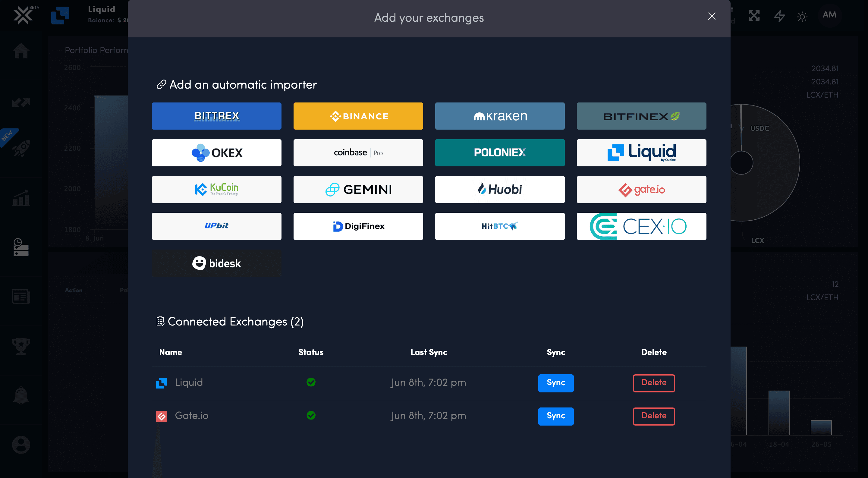The width and height of the screenshot is (868, 478).
Task: Toggle light mode sun icon
Action: 802,17
